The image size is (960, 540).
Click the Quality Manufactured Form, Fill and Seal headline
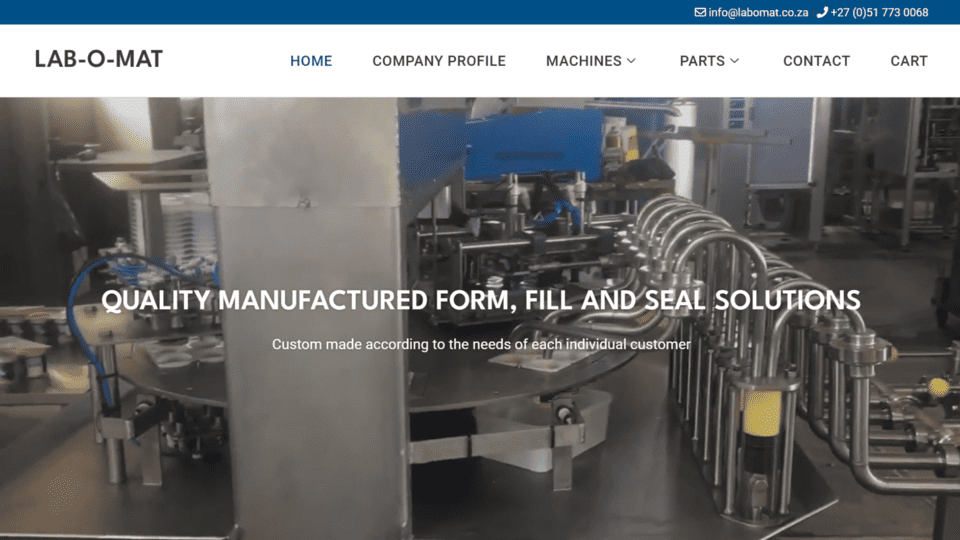(x=481, y=300)
